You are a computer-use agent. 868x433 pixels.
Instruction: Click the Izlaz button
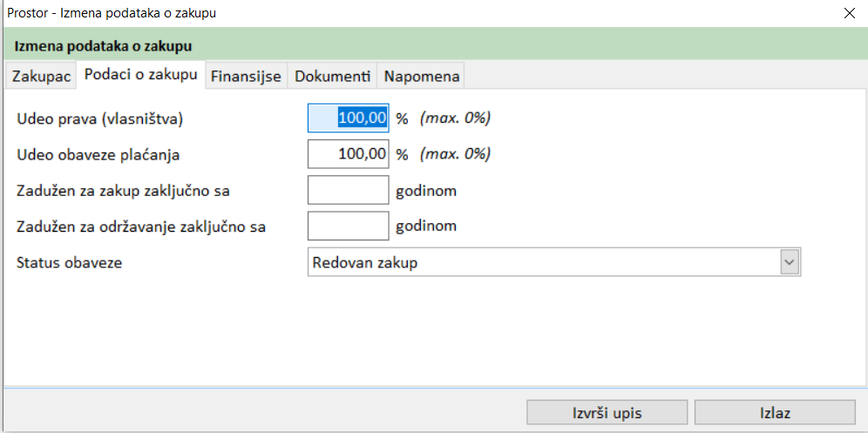[x=774, y=413]
